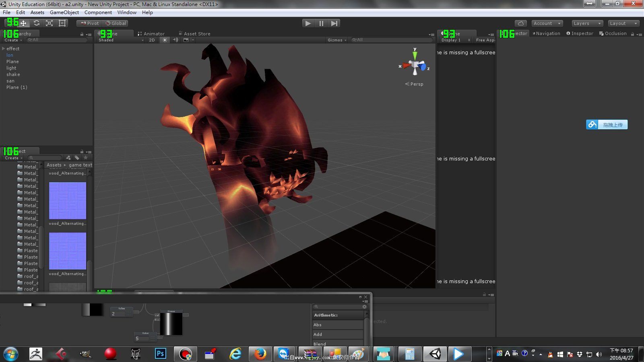This screenshot has width=644, height=362.
Task: Open ZBrush from the taskbar
Action: click(36, 354)
